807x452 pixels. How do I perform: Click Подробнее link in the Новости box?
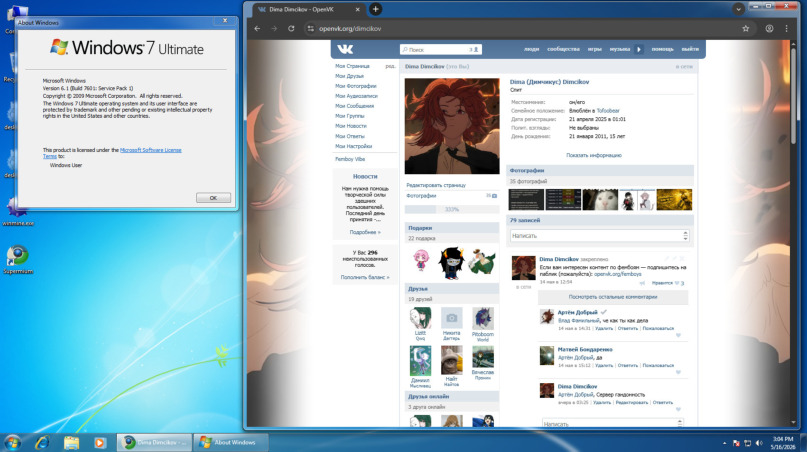click(x=365, y=233)
